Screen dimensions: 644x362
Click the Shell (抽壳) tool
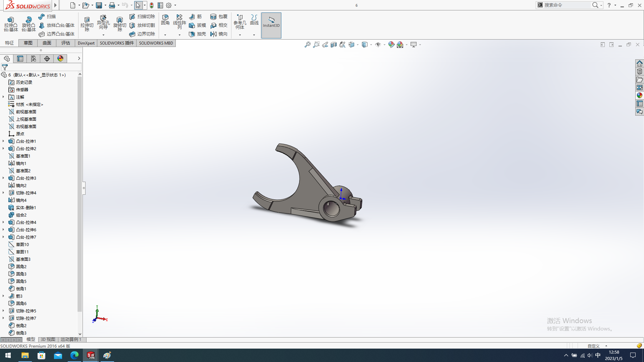click(x=197, y=34)
